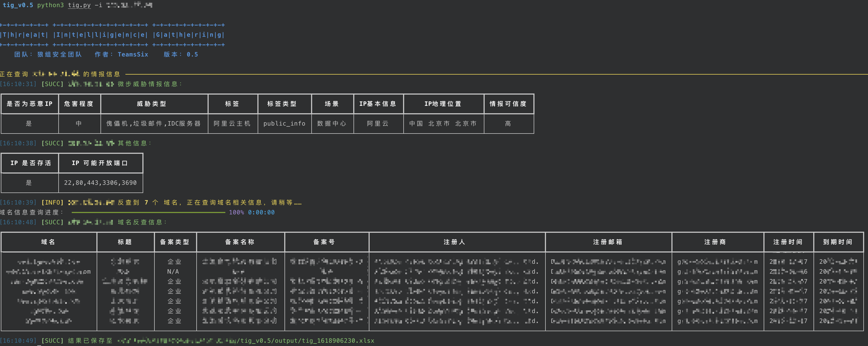Click the 威胁类型 column header
868x346 pixels.
click(x=152, y=104)
